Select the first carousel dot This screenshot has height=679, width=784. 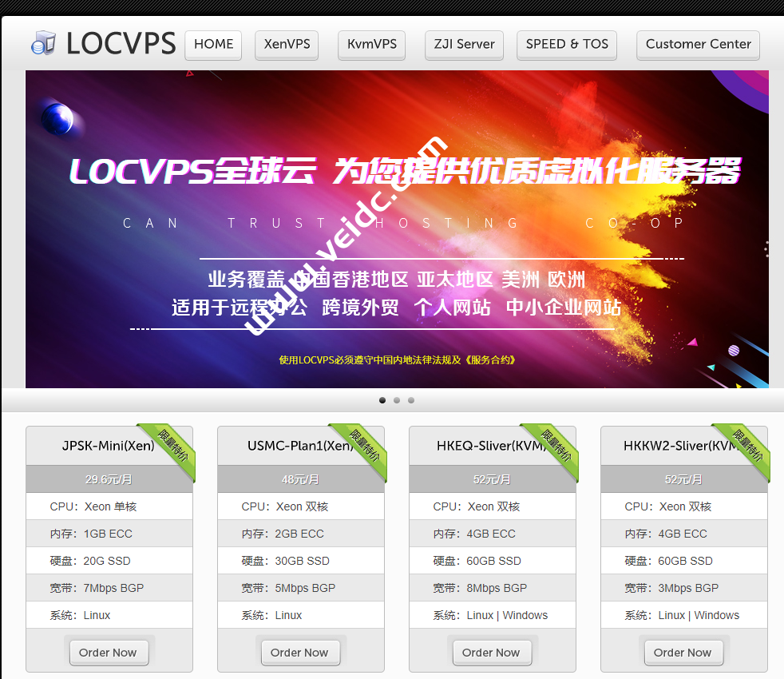point(382,400)
